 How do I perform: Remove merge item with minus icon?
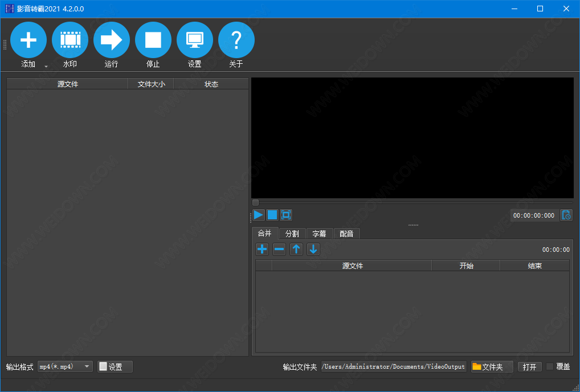[279, 249]
